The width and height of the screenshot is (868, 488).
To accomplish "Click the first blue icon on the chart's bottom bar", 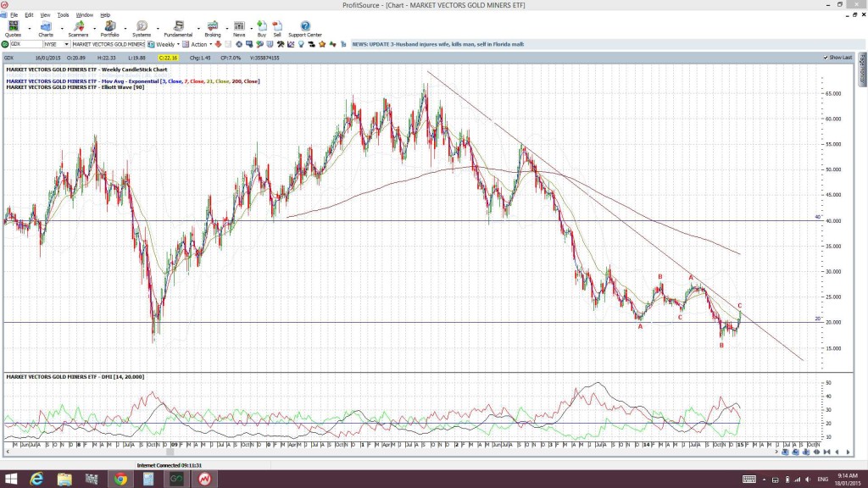I will pos(785,452).
